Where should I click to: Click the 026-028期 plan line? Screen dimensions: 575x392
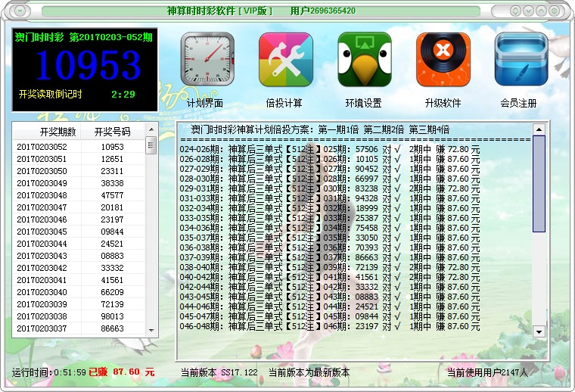click(x=330, y=159)
